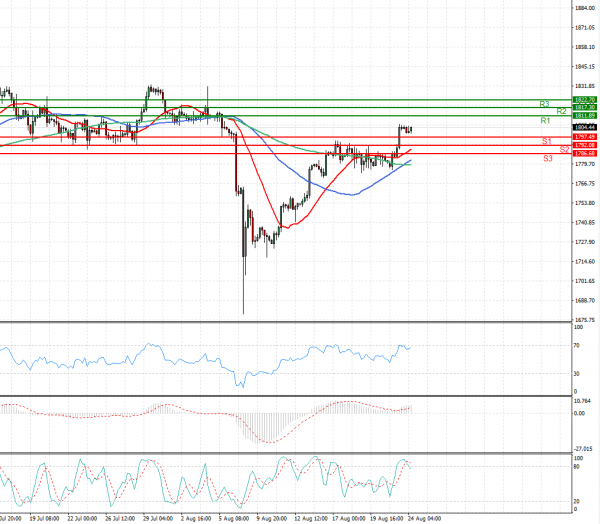Click the 5 Aug 08:00 time label
The width and height of the screenshot is (600, 524).
pos(234,519)
